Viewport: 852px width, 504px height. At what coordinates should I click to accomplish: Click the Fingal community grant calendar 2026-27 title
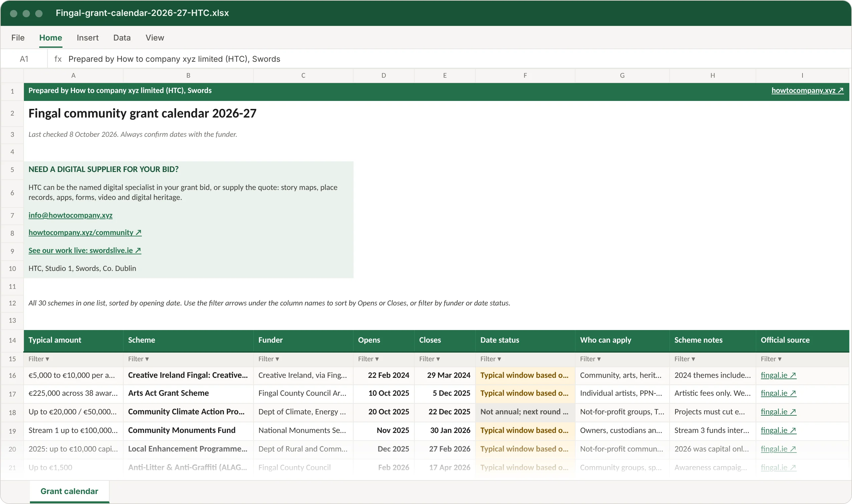[x=143, y=113]
